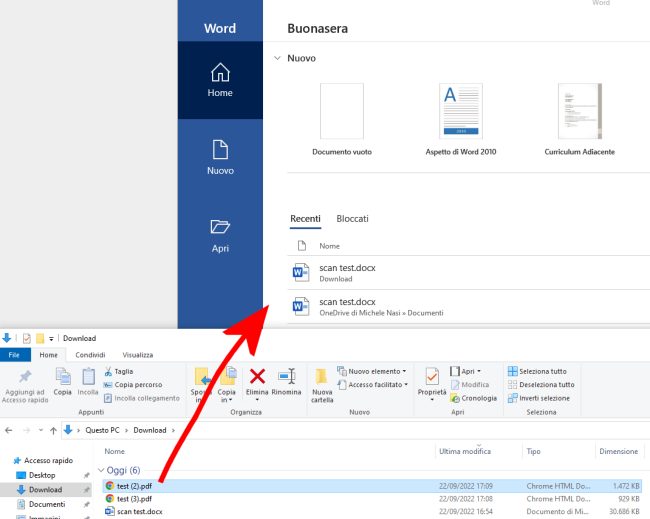Choose Curriculum Adiacente template

[580, 119]
